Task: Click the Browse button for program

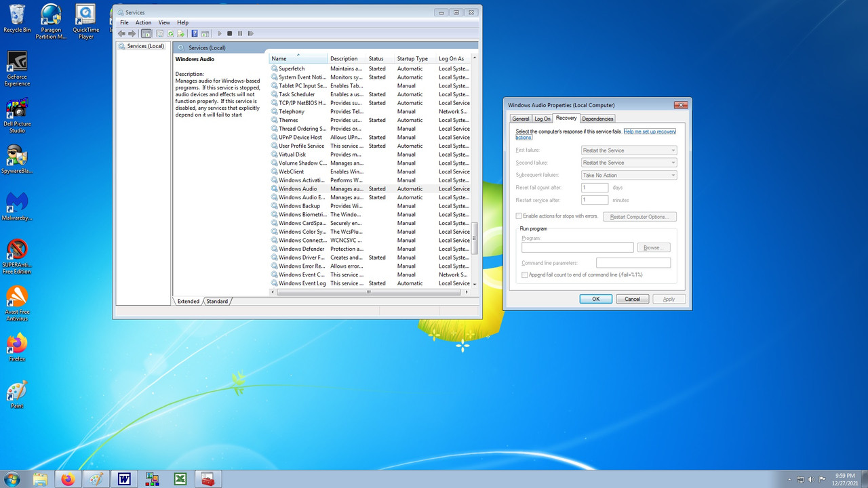Action: (653, 247)
